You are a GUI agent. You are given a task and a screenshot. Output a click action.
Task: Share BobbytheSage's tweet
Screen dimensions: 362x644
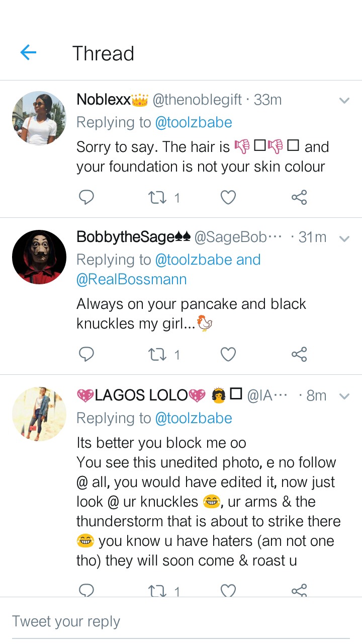point(299,355)
